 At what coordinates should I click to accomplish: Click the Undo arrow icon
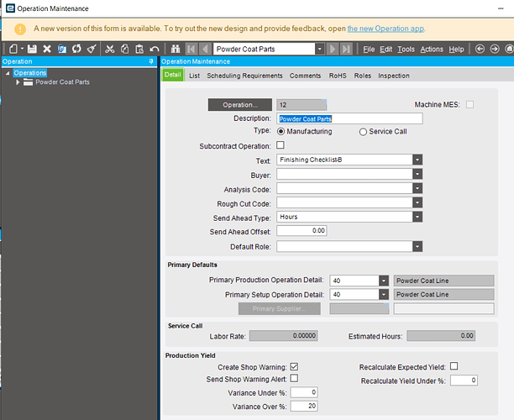(155, 50)
